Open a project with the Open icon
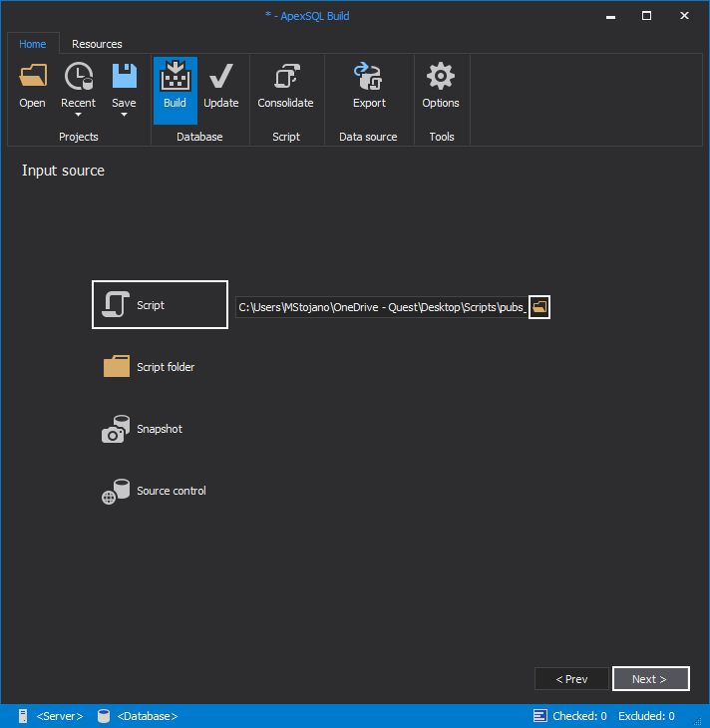The image size is (710, 728). (x=33, y=76)
